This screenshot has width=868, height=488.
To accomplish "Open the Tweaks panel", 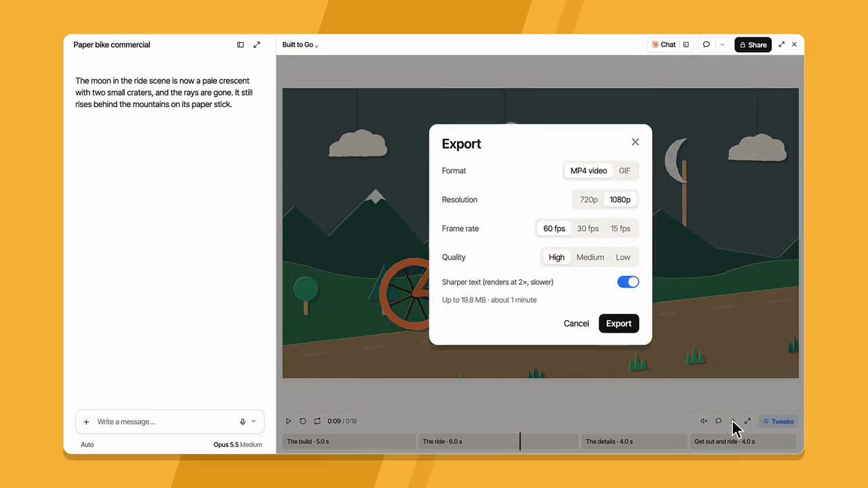I will click(778, 422).
